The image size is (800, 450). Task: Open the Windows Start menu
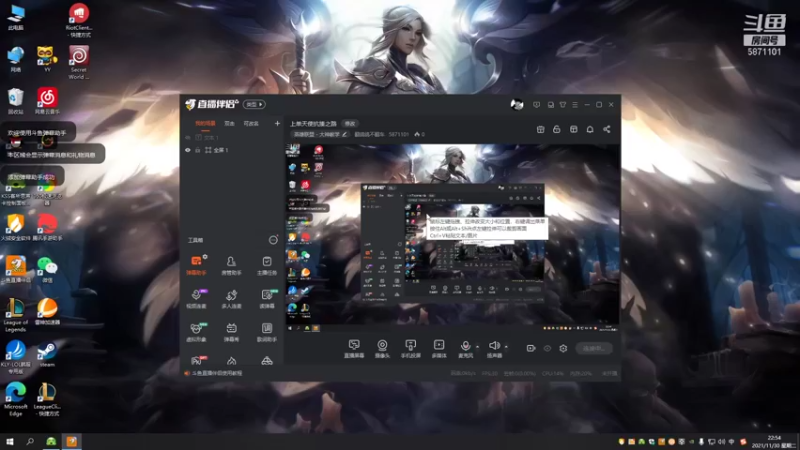[9, 441]
